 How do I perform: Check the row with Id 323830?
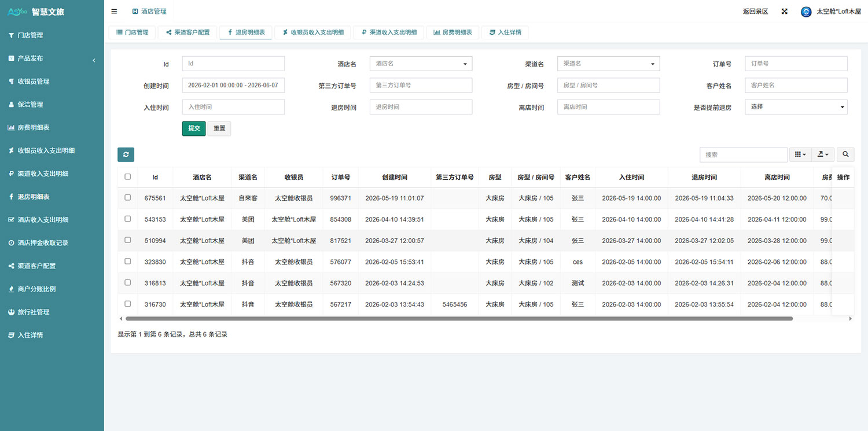click(x=128, y=261)
